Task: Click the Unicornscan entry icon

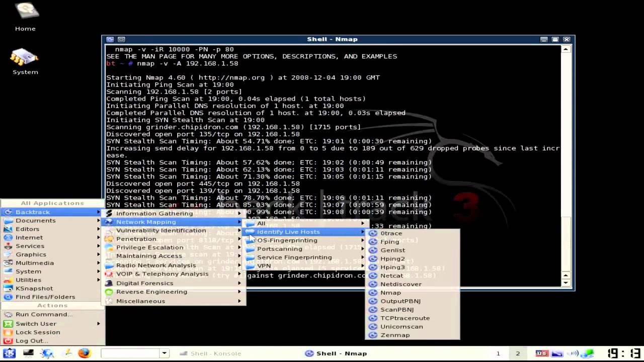Action: 373,327
